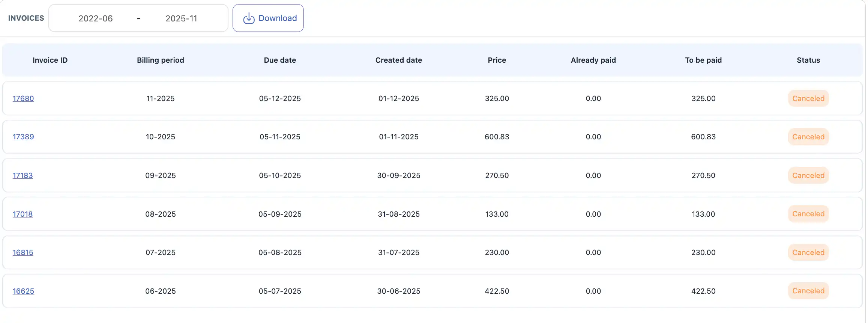Click the Price column header
The width and height of the screenshot is (868, 323).
[x=497, y=60]
